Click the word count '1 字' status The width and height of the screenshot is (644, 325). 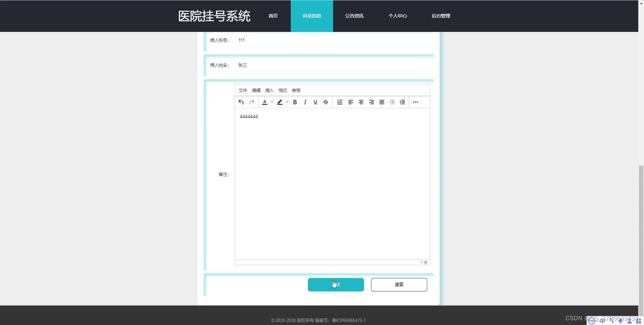coord(424,263)
